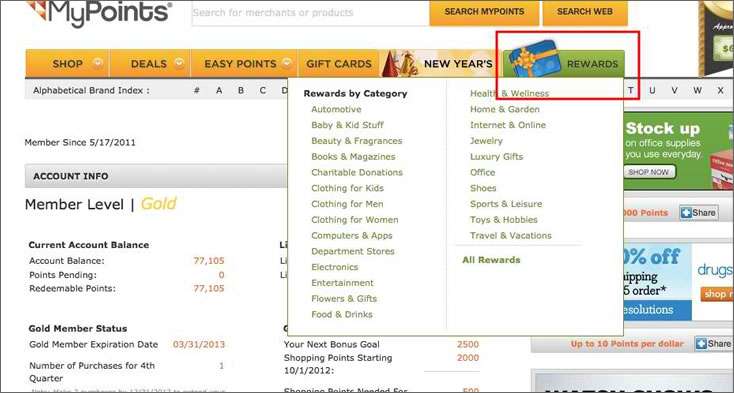The height and width of the screenshot is (393, 734).
Task: Choose Jewelry category
Action: (486, 141)
